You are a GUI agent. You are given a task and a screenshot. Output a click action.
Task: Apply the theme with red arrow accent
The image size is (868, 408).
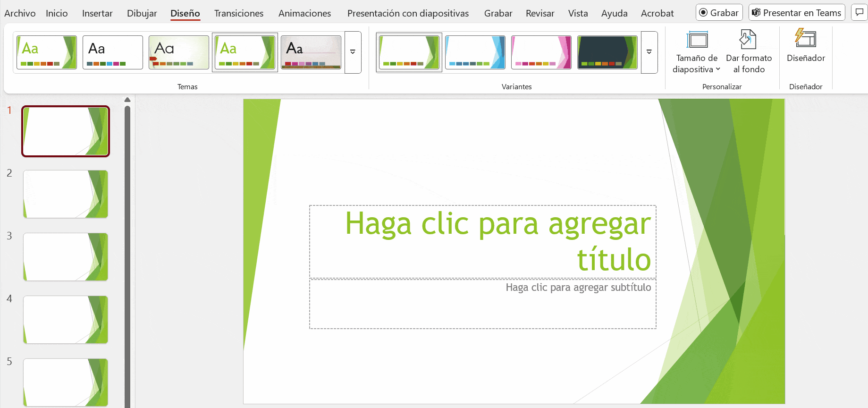[x=178, y=52]
